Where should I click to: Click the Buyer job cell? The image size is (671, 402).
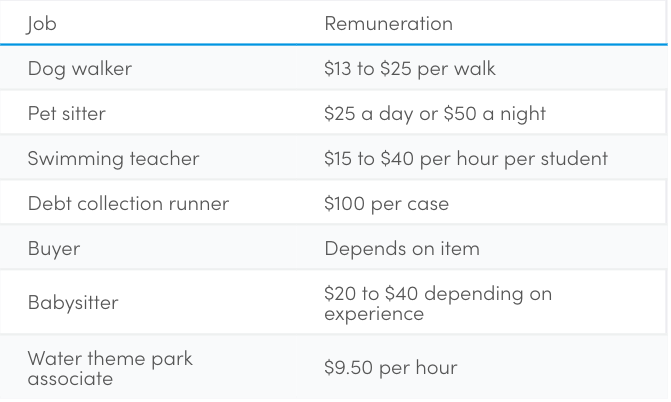pyautogui.click(x=54, y=249)
